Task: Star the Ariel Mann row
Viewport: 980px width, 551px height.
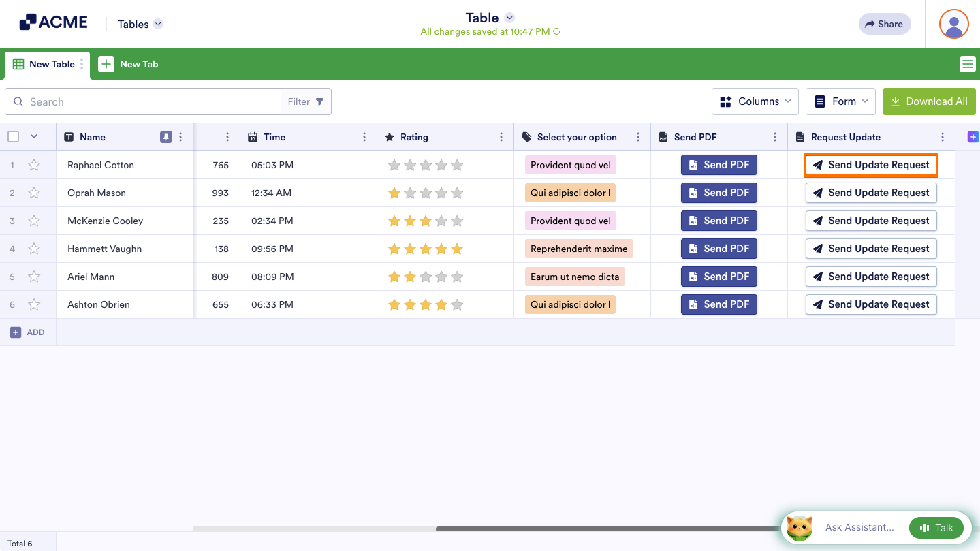Action: [34, 277]
